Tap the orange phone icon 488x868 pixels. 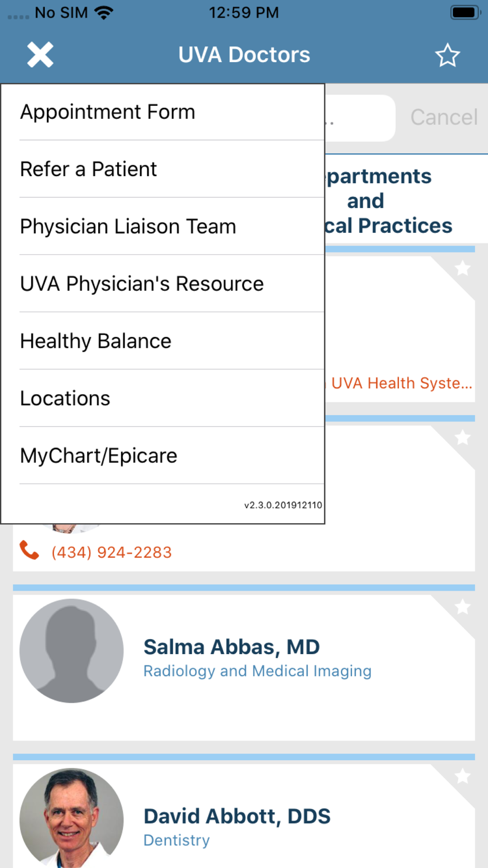coord(29,551)
